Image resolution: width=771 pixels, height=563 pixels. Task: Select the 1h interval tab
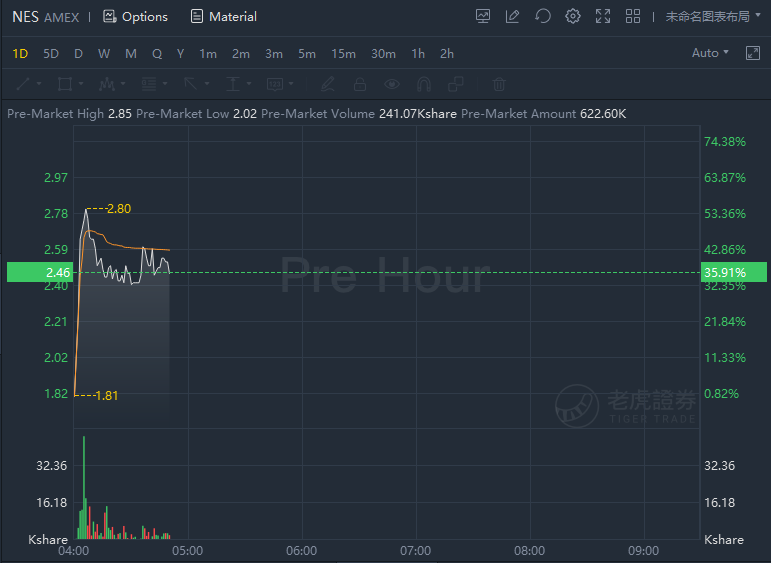418,54
